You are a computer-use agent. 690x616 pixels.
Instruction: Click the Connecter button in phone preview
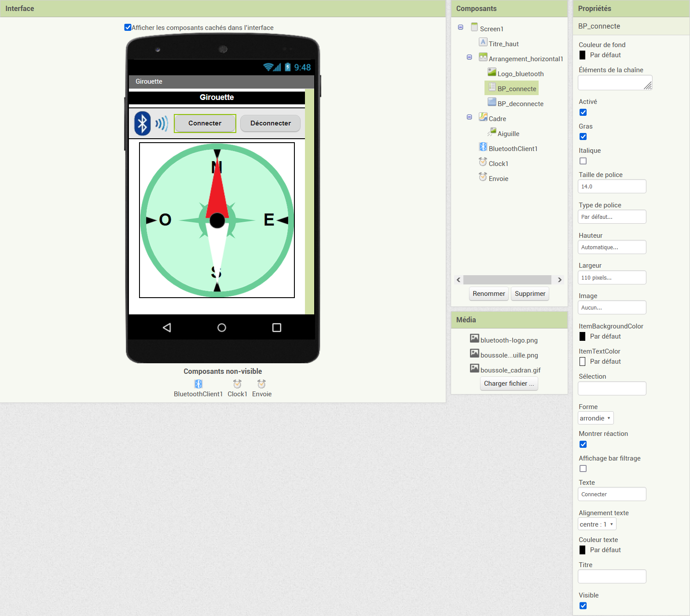[205, 123]
